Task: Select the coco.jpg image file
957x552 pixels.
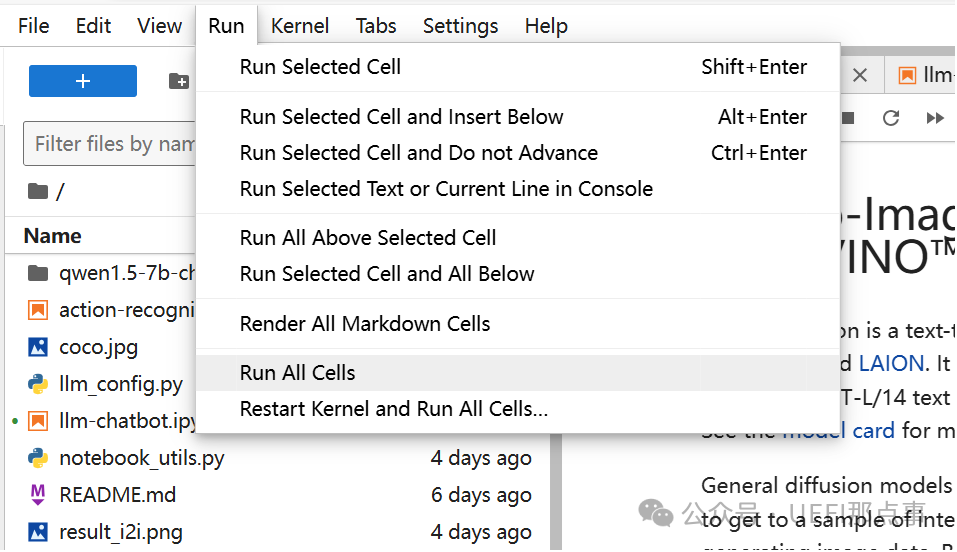Action: [x=98, y=347]
